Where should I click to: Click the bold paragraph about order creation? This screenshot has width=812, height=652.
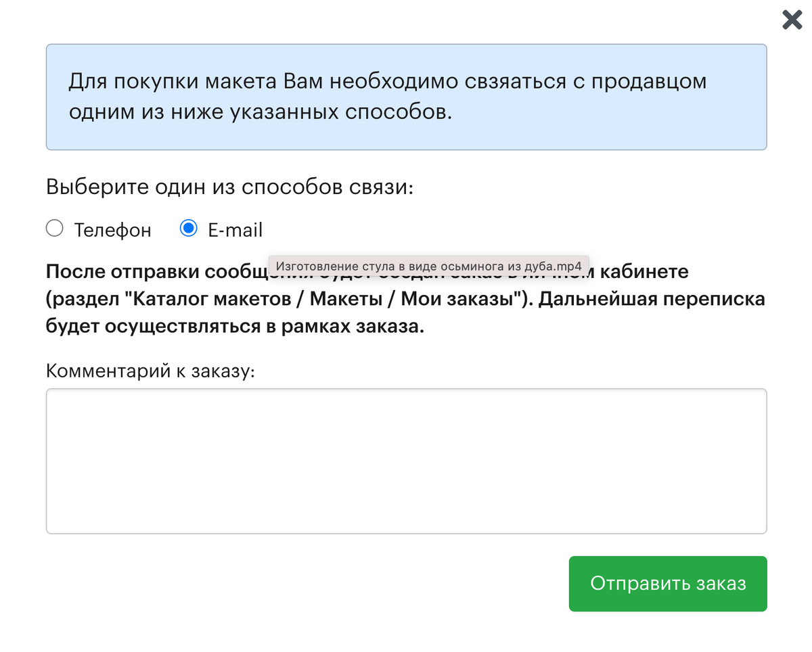[406, 300]
